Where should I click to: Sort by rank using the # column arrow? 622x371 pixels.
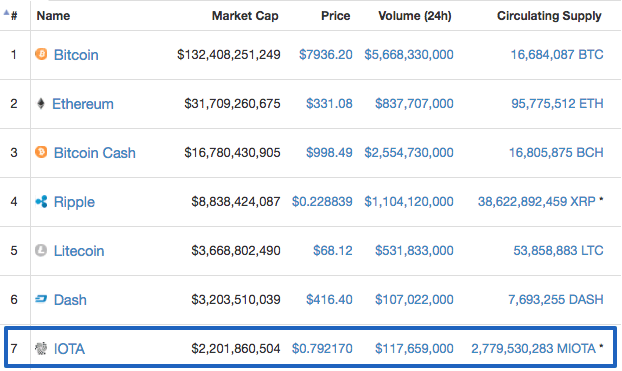click(6, 13)
